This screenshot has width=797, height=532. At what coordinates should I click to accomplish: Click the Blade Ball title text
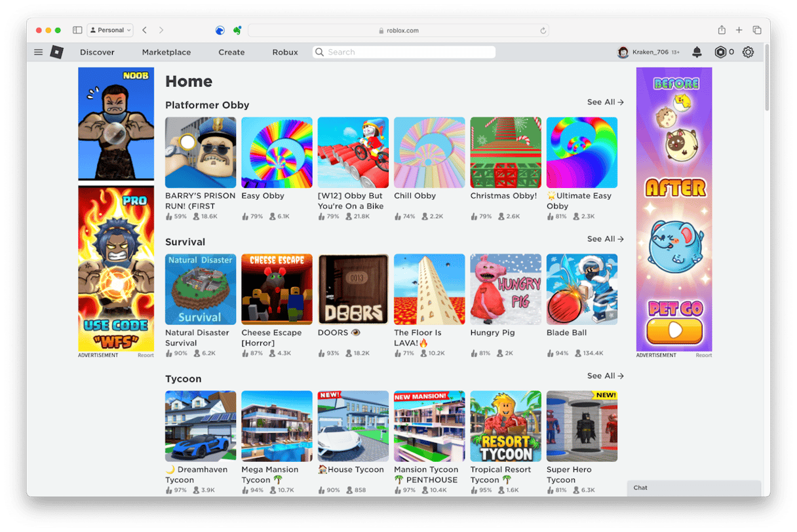coord(566,333)
